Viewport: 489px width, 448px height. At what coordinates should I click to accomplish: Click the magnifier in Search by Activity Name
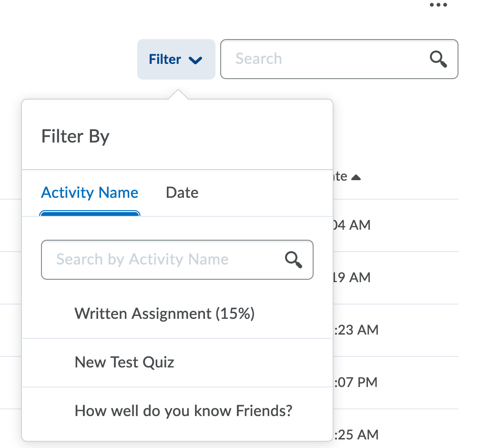click(x=294, y=260)
